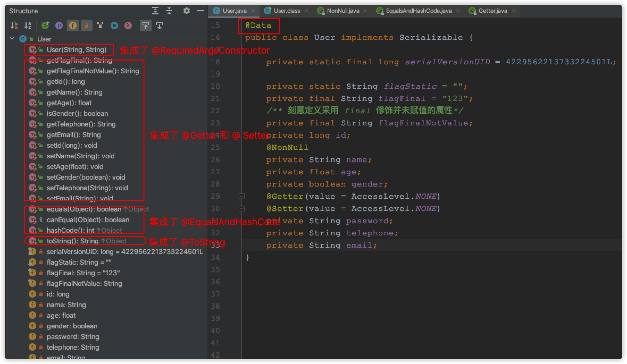Toggle show non-public members lock icon
This screenshot has height=364, width=627.
[87, 26]
